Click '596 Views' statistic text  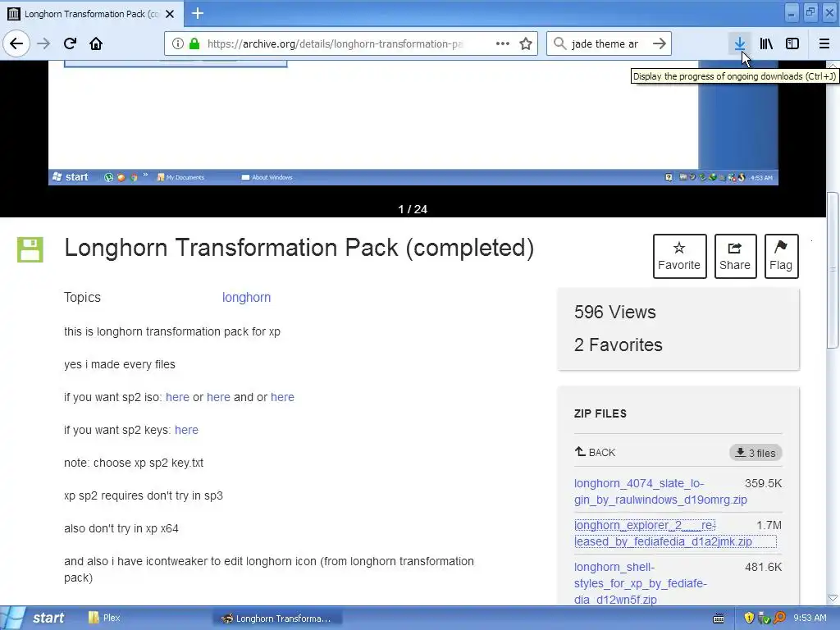[x=615, y=312]
